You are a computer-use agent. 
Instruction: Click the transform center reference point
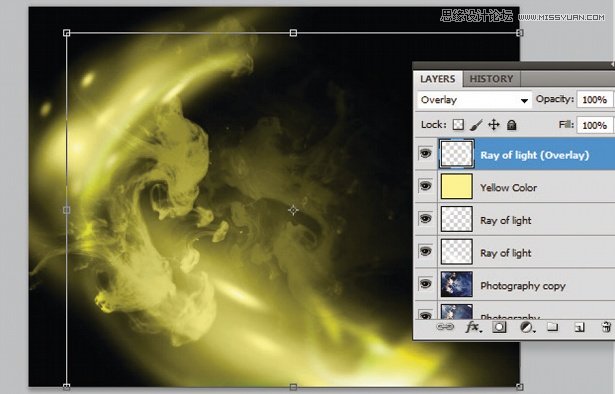click(x=293, y=210)
